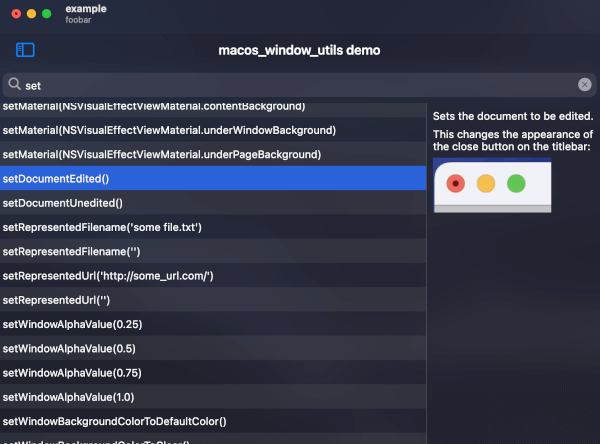Minimize window with the yellow button
Image resolution: width=600 pixels, height=444 pixels.
click(x=31, y=14)
